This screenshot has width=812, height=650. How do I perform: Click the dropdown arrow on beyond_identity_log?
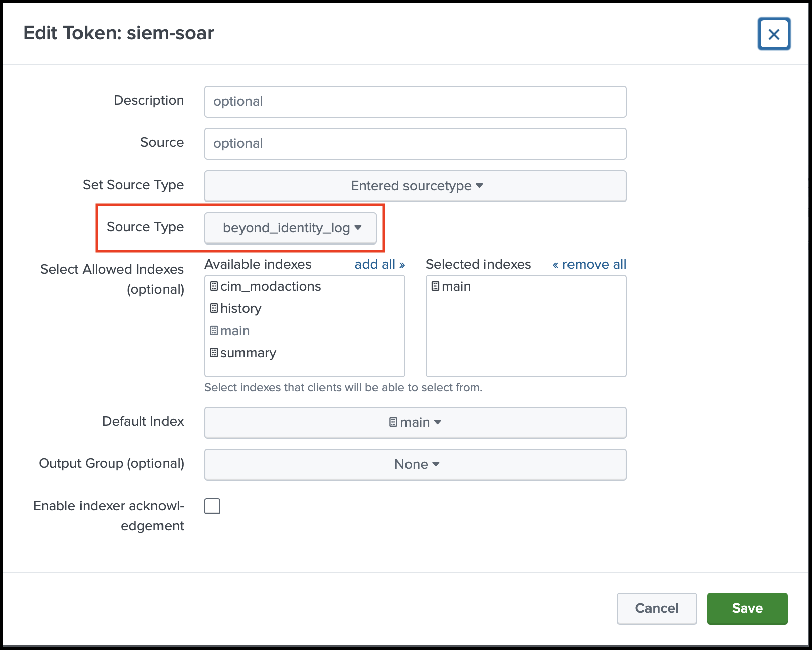tap(358, 228)
